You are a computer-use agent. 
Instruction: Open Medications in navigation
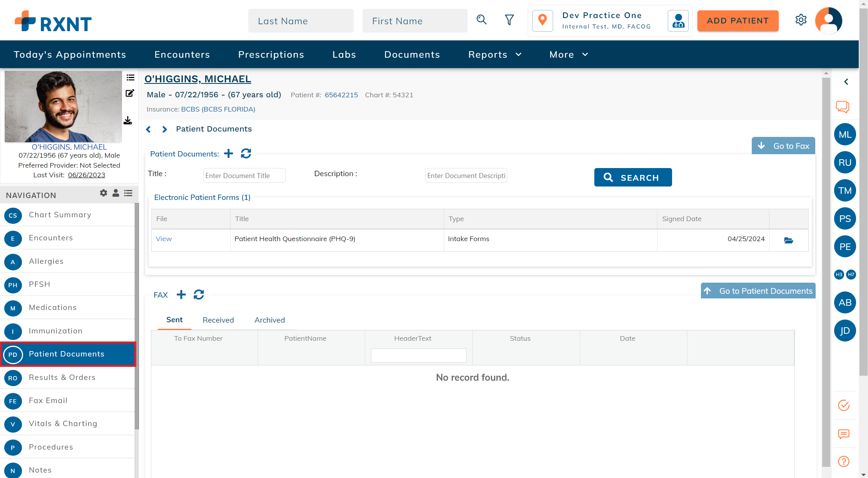[67, 308]
